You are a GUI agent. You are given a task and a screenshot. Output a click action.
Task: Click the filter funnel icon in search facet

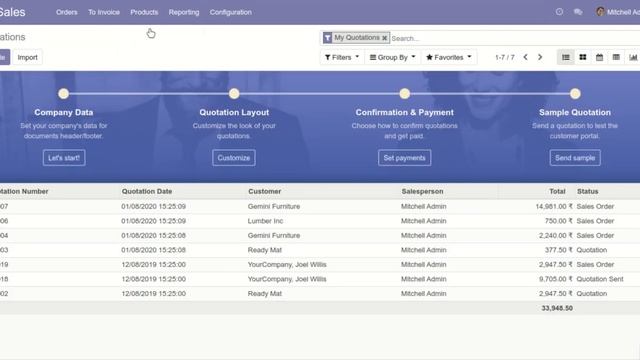pyautogui.click(x=327, y=38)
